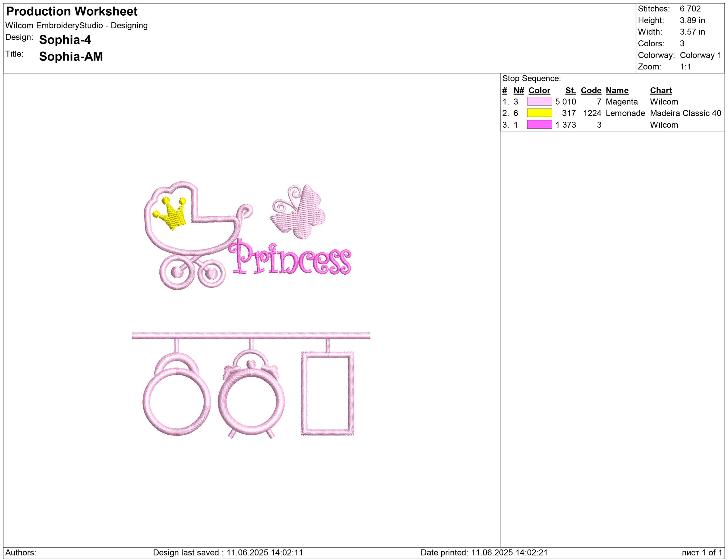This screenshot has height=560, width=728.
Task: Click the Sophia-4 design name
Action: (65, 40)
